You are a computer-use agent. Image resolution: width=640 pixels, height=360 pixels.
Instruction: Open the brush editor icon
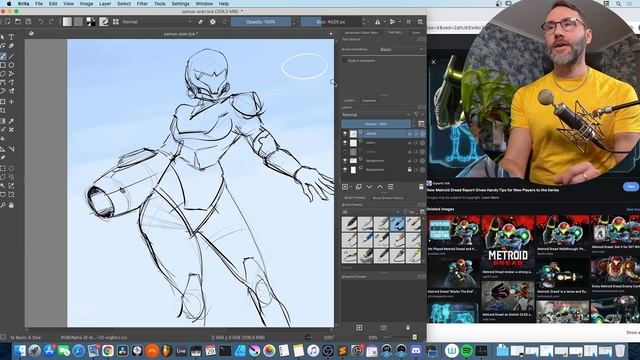[x=104, y=22]
